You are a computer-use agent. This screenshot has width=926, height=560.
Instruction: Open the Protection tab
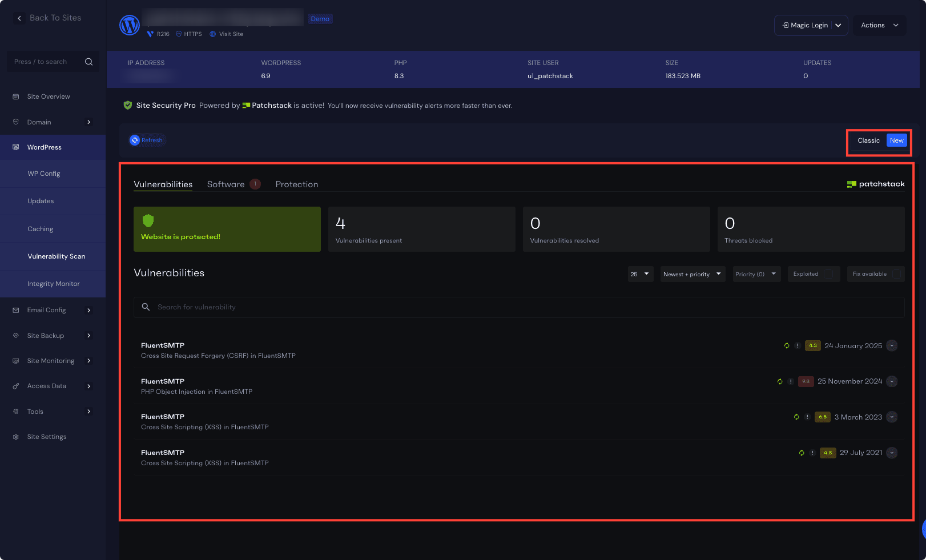tap(296, 184)
